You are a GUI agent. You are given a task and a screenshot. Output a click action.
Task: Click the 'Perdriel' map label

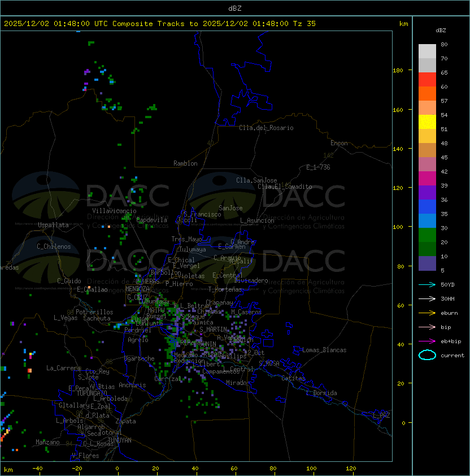pyautogui.click(x=138, y=330)
